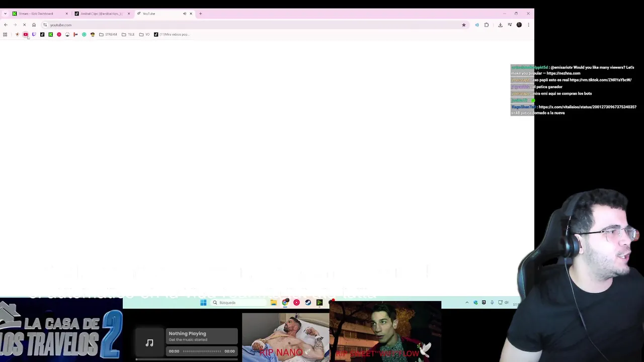This screenshot has height=362, width=644.
Task: Open the Chrome profile avatar
Action: (x=519, y=25)
